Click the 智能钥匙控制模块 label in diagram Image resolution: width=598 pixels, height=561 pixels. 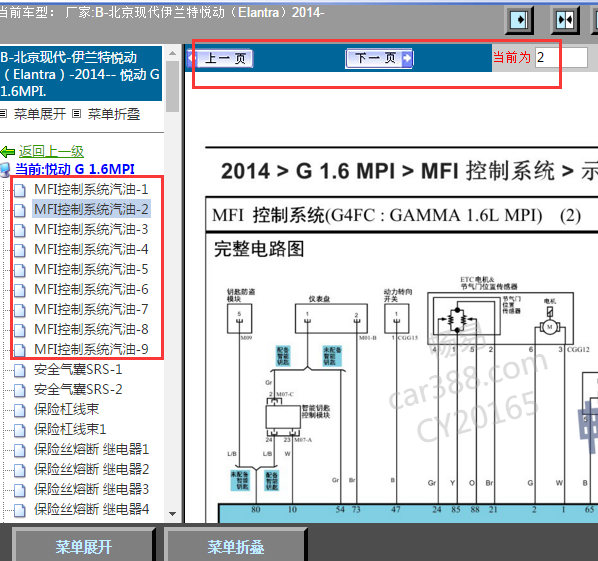316,412
